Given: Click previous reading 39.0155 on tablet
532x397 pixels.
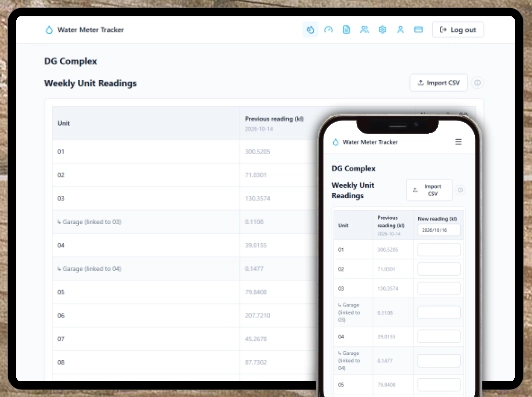Looking at the screenshot, I should [256, 245].
